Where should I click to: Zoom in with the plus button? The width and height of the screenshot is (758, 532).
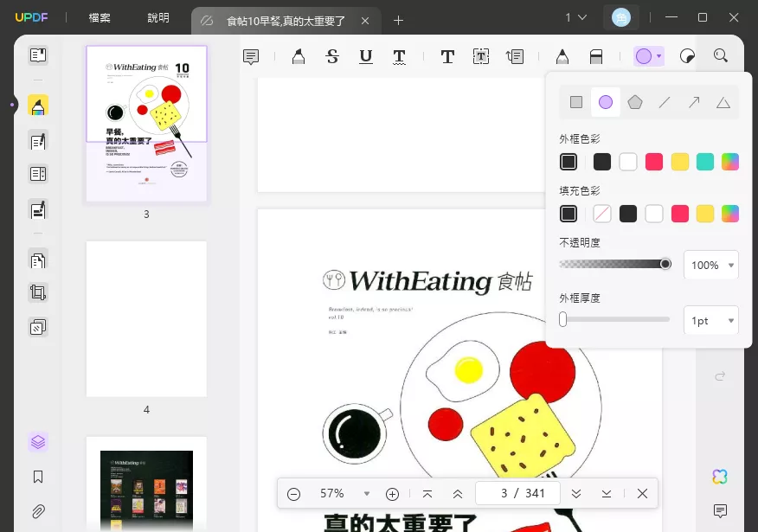pyautogui.click(x=393, y=494)
